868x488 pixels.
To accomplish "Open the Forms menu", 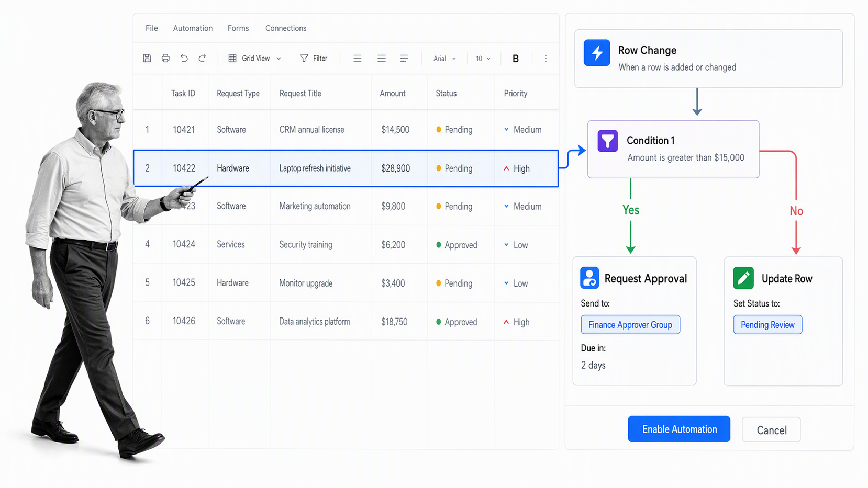I will 238,28.
